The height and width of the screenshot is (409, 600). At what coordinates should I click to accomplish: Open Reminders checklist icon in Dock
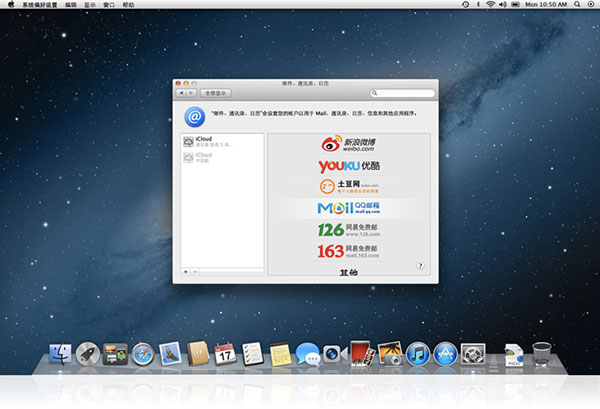click(x=253, y=354)
